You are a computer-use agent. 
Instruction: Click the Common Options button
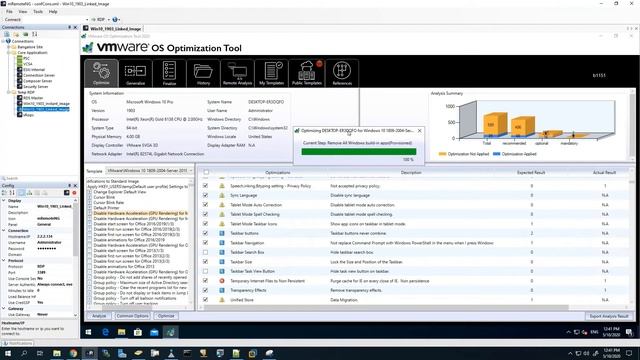(x=132, y=316)
